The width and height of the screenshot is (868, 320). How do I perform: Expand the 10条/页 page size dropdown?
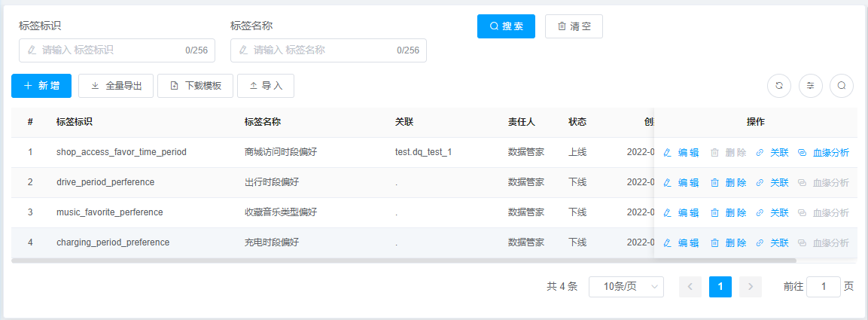pos(626,286)
